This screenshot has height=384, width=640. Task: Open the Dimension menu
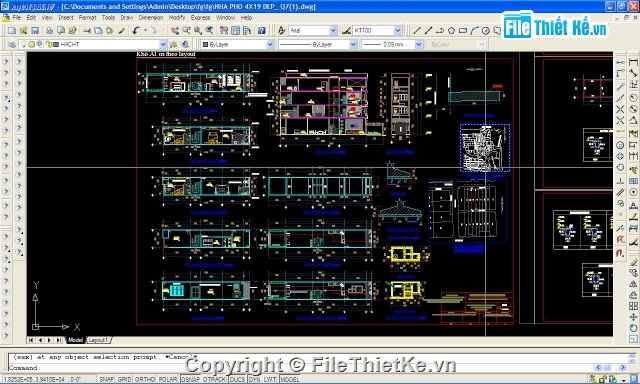point(151,18)
